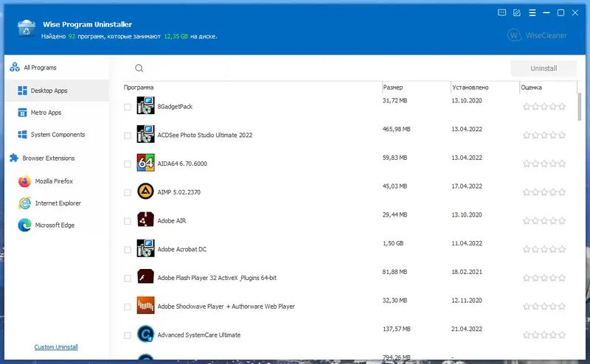Select AIMP 5.02.2370 program name
This screenshot has width=590, height=364.
[178, 192]
